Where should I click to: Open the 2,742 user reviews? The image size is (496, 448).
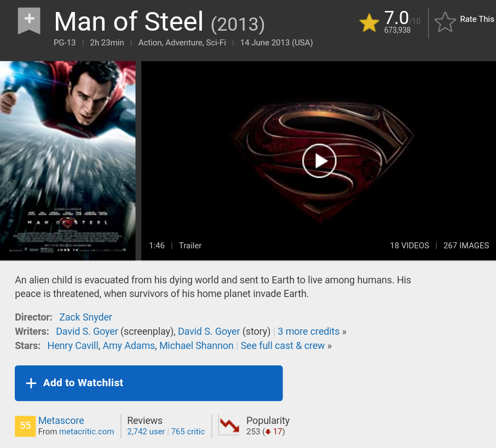click(146, 432)
